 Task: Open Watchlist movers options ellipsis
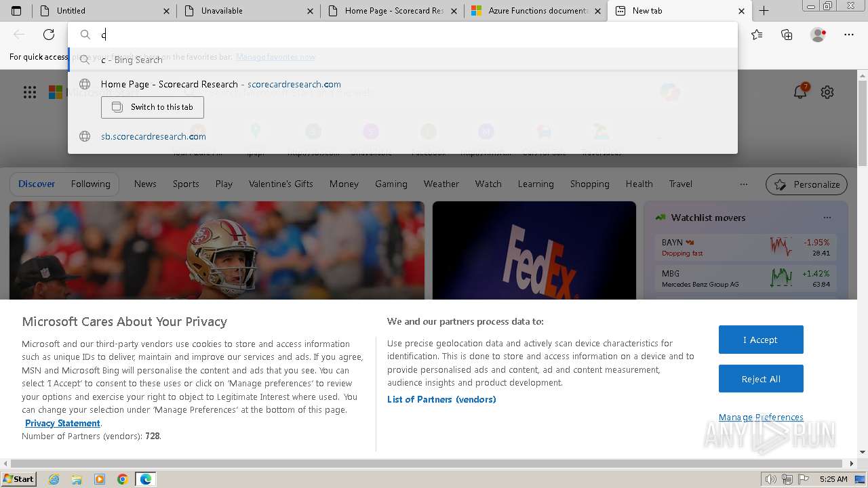pyautogui.click(x=827, y=218)
